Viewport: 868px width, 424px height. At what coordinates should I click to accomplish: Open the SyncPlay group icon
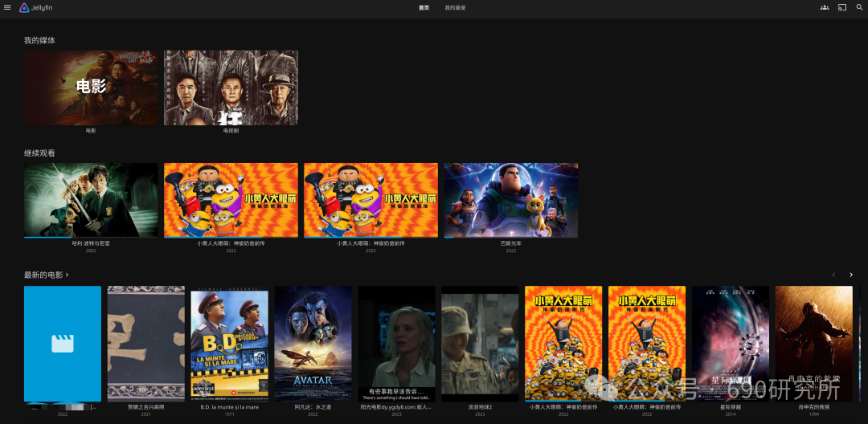coord(825,7)
